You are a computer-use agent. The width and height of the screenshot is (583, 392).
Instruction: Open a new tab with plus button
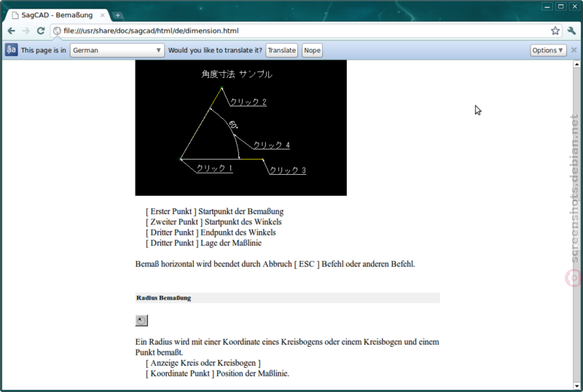pyautogui.click(x=118, y=15)
